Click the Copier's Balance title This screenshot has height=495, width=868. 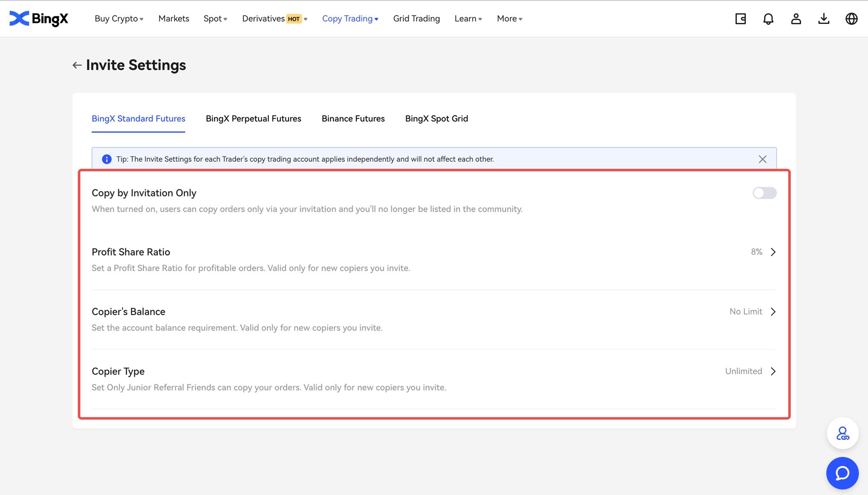(x=128, y=312)
